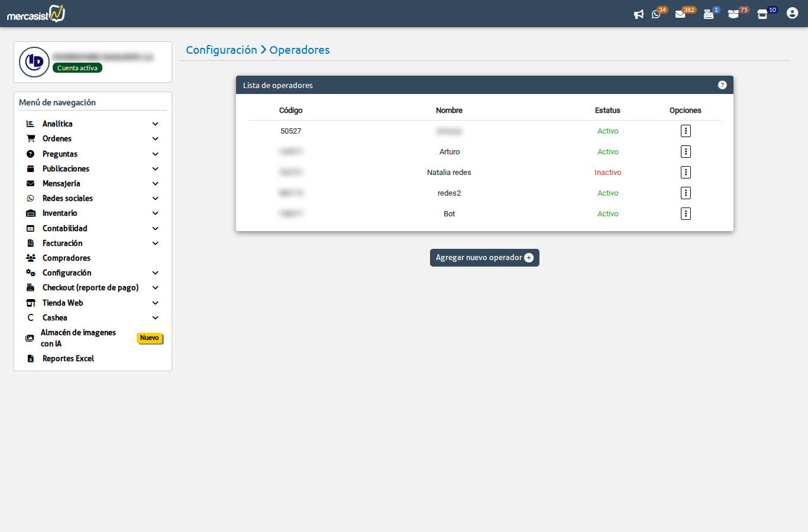This screenshot has height=532, width=808.
Task: Open the help question mark icon
Action: (x=722, y=85)
